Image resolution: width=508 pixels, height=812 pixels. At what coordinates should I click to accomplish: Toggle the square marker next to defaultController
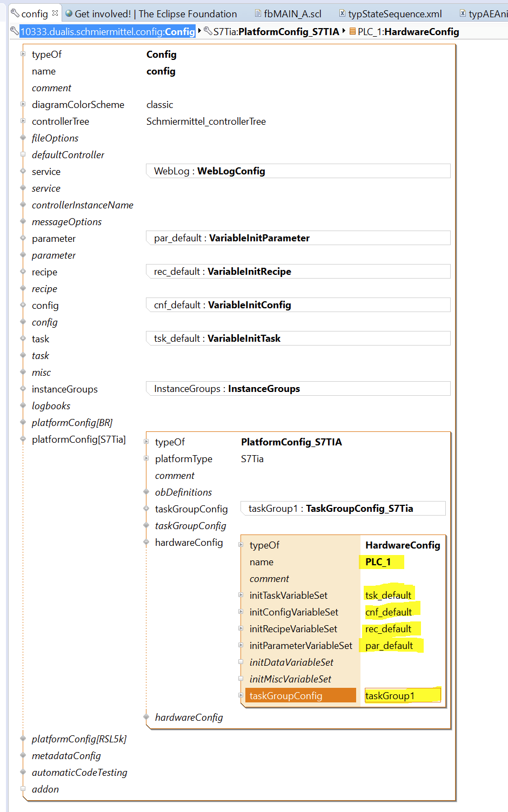(x=23, y=154)
